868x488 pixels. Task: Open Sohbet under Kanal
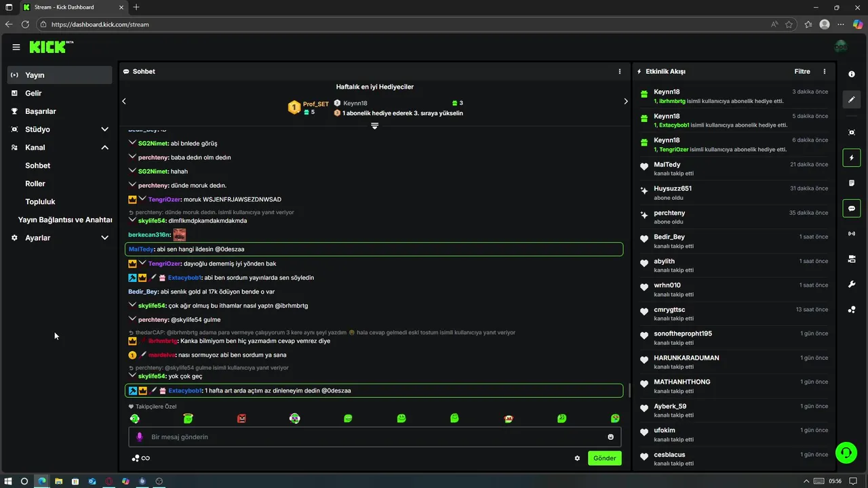[38, 165]
